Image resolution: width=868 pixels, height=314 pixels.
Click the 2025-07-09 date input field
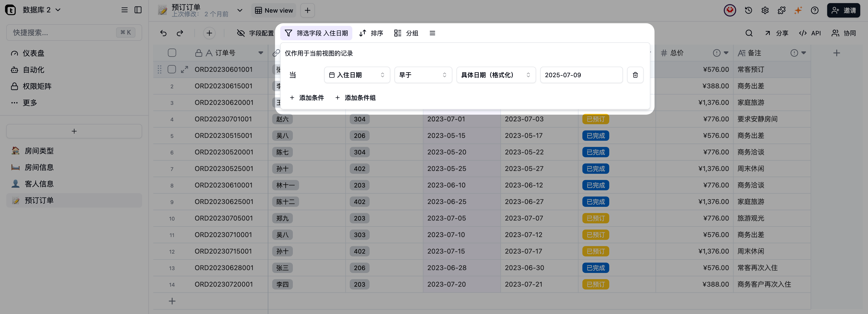581,75
